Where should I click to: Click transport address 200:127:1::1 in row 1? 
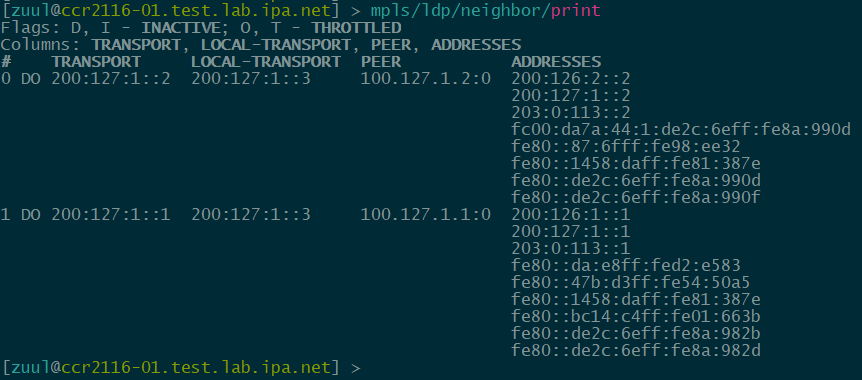pos(111,214)
